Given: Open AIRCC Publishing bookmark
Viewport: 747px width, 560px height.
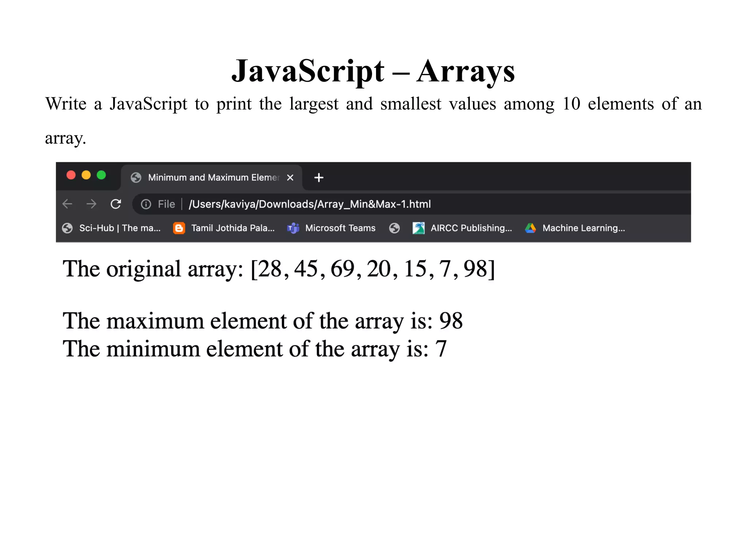Looking at the screenshot, I should (x=462, y=228).
